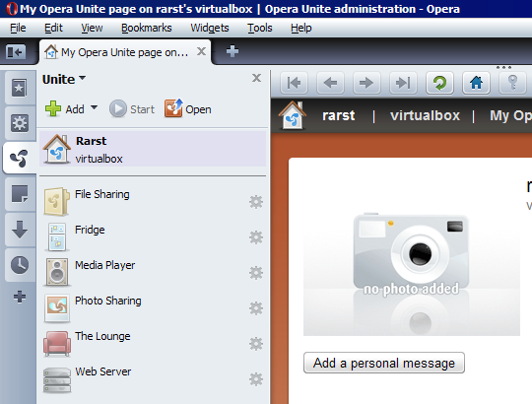Click the Fridge service icon
This screenshot has height=404, width=532.
pos(57,236)
